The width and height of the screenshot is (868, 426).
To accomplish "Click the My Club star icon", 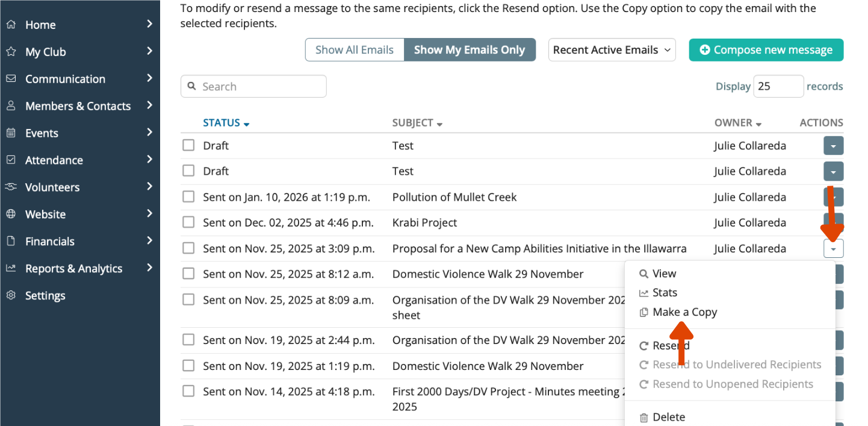I will point(10,52).
